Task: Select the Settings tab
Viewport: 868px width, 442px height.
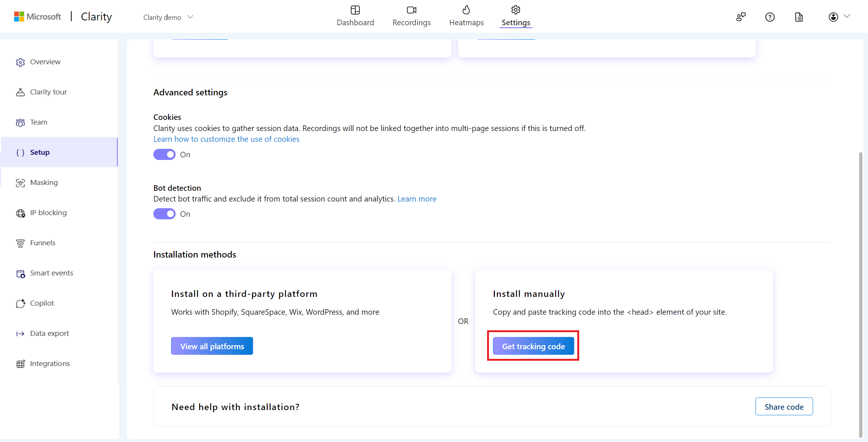Action: tap(515, 16)
